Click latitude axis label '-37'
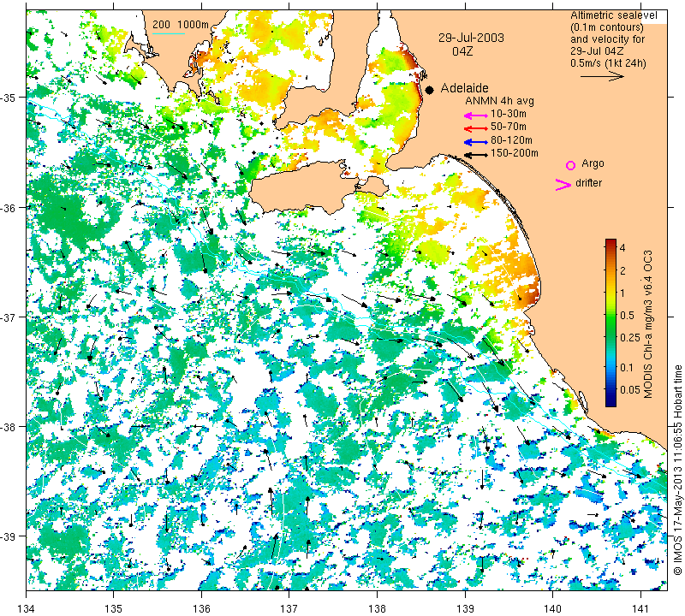This screenshot has height=616, width=685. (9, 317)
